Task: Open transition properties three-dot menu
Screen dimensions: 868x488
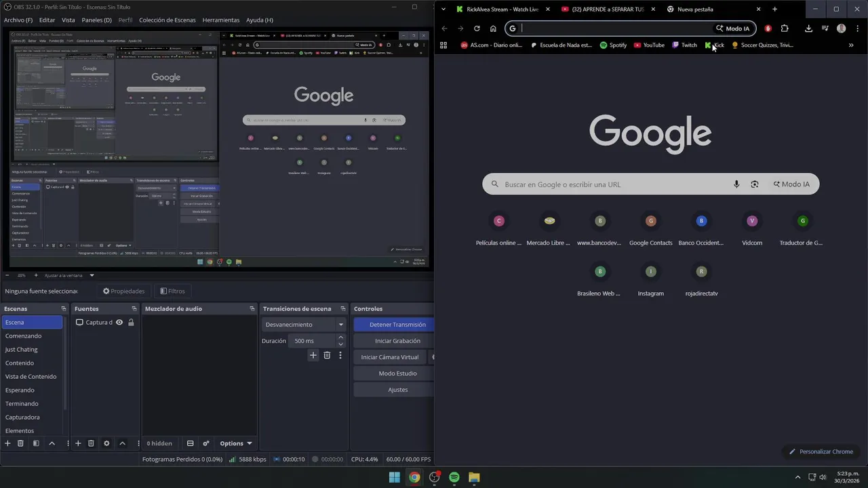Action: pyautogui.click(x=340, y=355)
